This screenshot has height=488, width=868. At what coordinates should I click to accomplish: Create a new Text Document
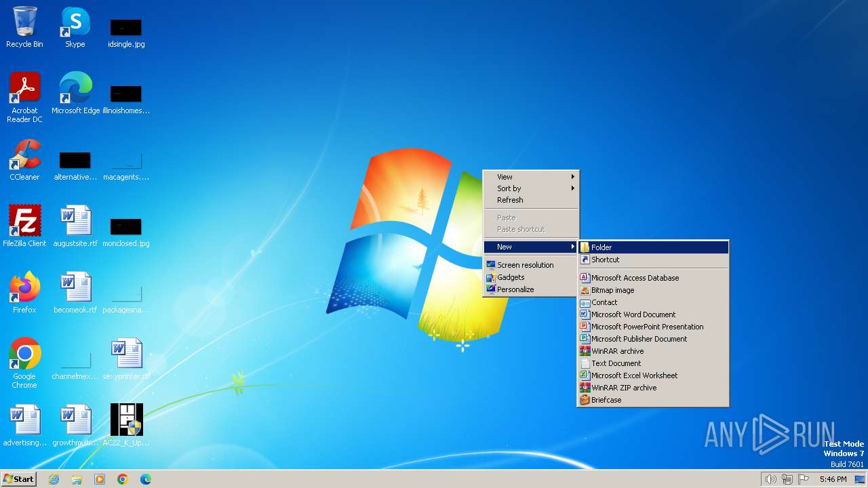[x=654, y=363]
